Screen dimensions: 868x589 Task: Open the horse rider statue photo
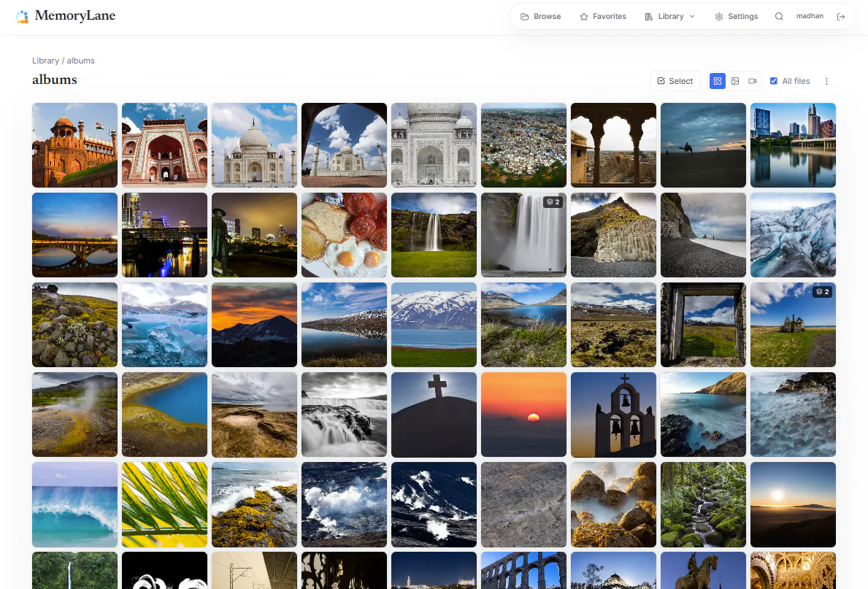(x=703, y=570)
